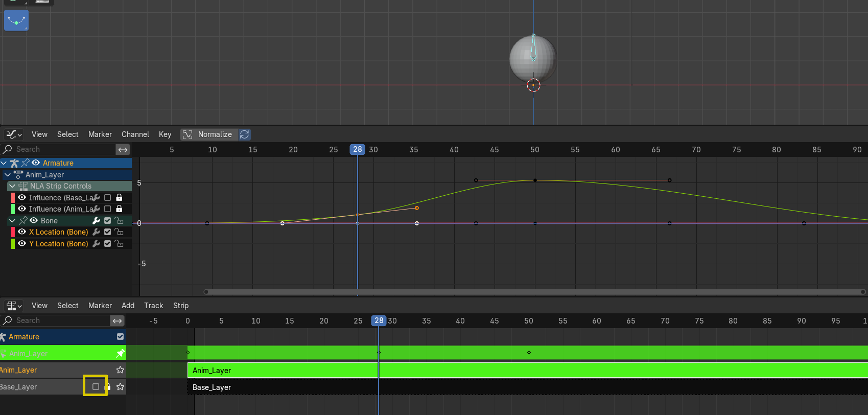Click the Normalize auto-refresh icon
The image size is (868, 415).
[x=245, y=134]
